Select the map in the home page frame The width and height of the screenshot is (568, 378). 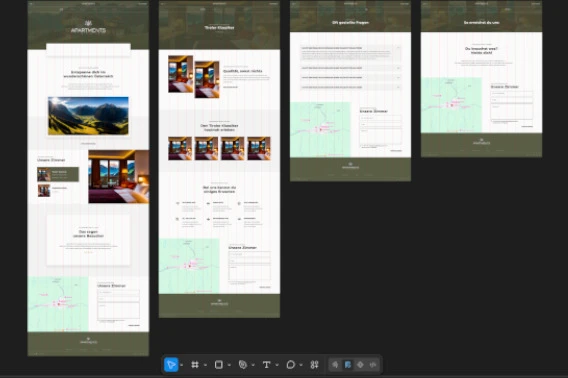click(58, 304)
